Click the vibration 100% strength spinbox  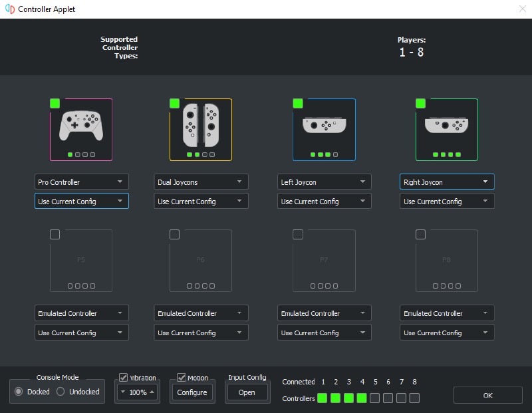tap(138, 392)
